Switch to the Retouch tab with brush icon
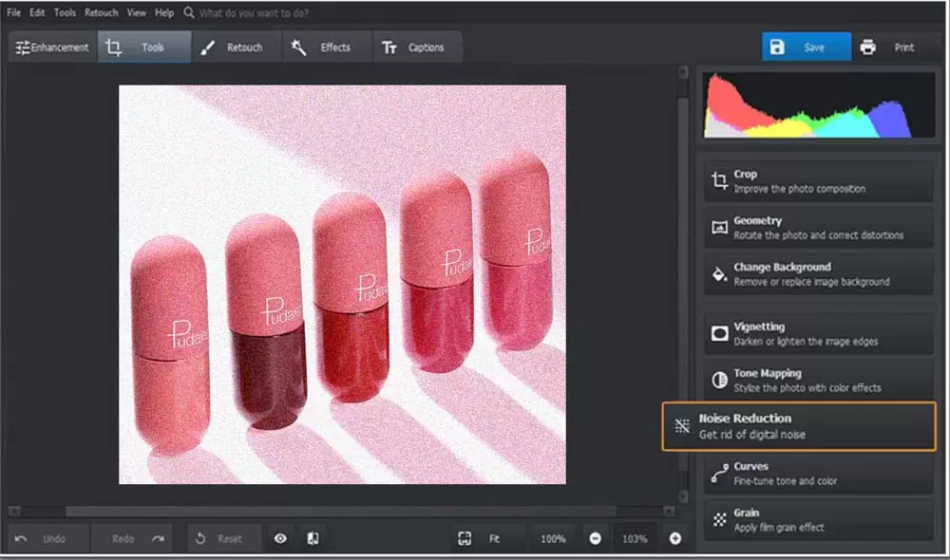 coord(236,47)
